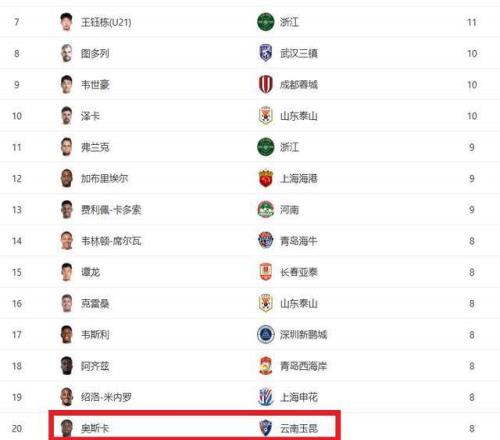This screenshot has width=500, height=440.
Task: Click the player photo in rank 17 (韦斯利) row
Action: (67, 334)
